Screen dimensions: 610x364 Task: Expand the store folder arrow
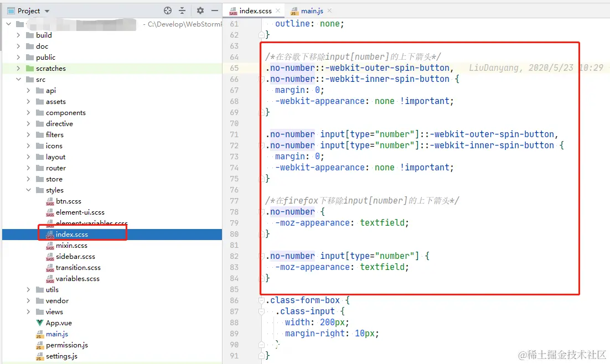(28, 179)
